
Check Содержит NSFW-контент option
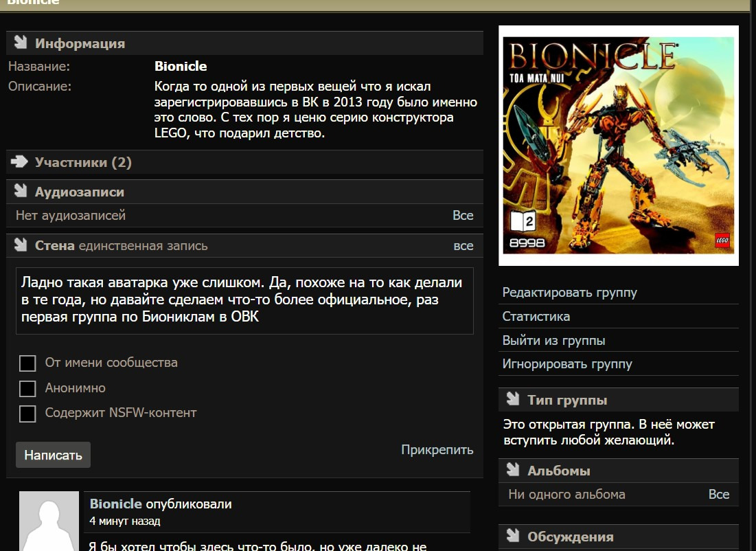27,414
